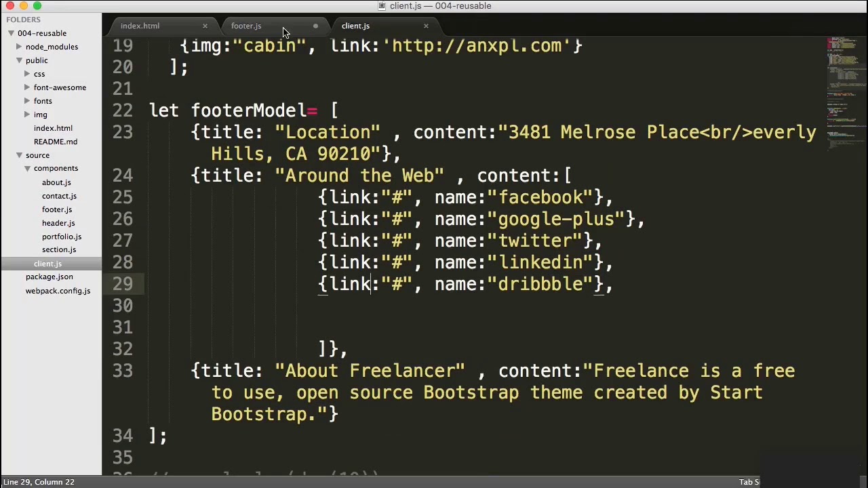Click the "facebook" string on line 25
This screenshot has height=488, width=868.
tap(545, 197)
